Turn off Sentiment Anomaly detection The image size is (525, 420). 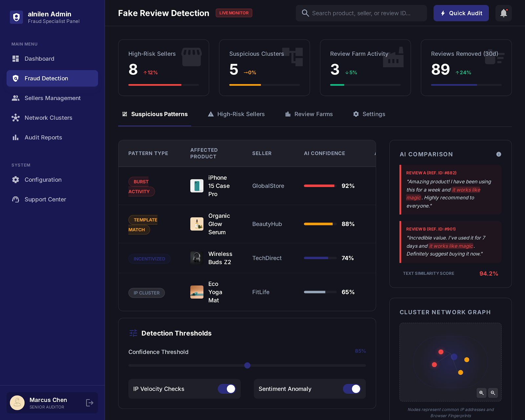coord(352,389)
